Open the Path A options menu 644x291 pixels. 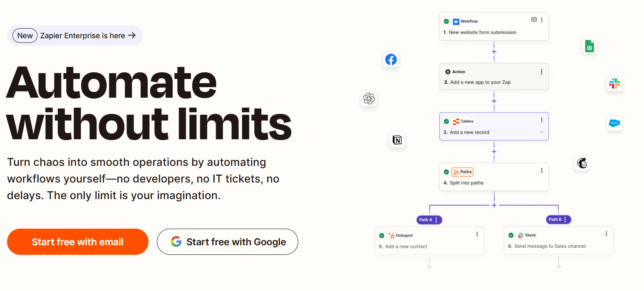(436, 220)
